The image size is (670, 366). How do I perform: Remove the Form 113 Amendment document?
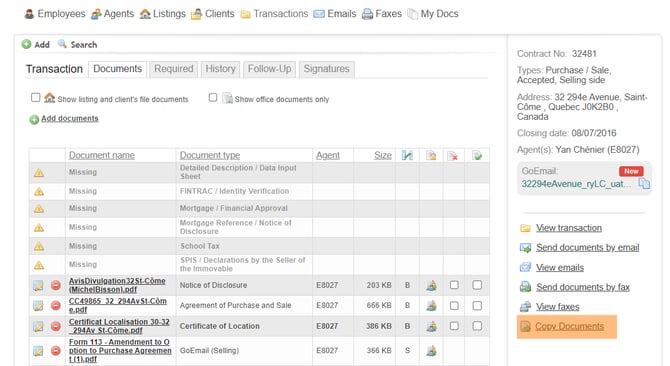(56, 351)
